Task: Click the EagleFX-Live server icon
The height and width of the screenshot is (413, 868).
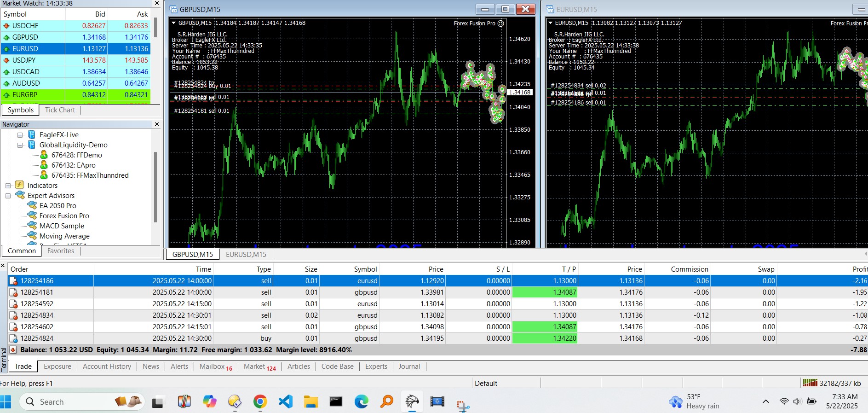Action: (x=32, y=134)
